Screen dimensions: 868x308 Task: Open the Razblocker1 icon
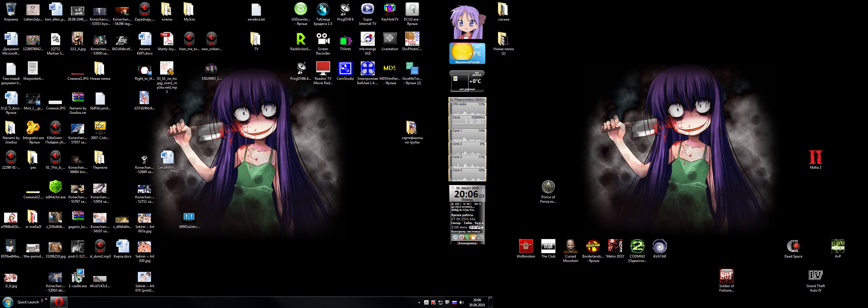tap(301, 41)
